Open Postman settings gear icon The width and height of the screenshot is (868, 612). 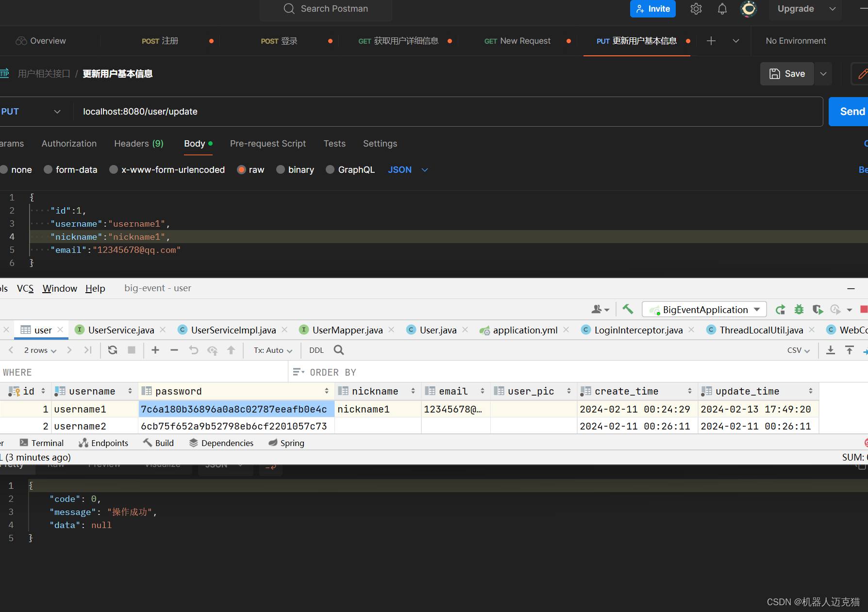tap(696, 9)
